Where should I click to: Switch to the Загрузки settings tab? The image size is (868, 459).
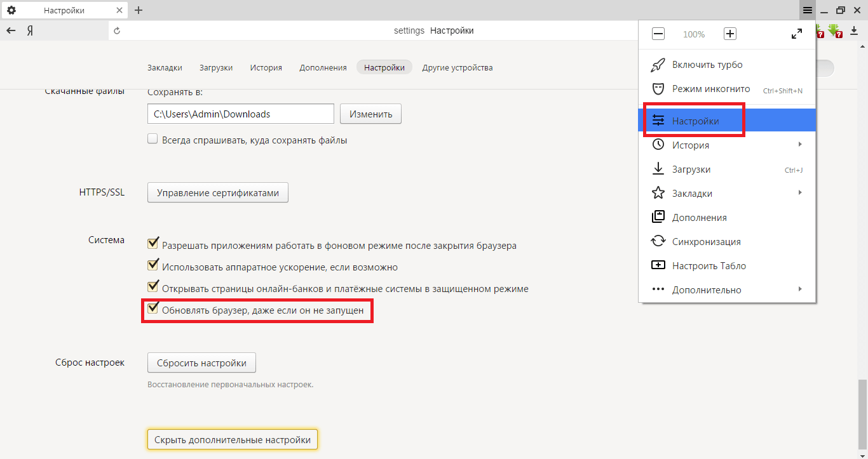point(216,67)
